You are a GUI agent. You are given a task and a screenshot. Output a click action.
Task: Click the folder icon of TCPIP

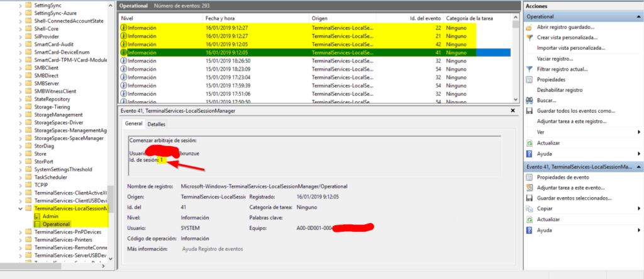point(28,185)
